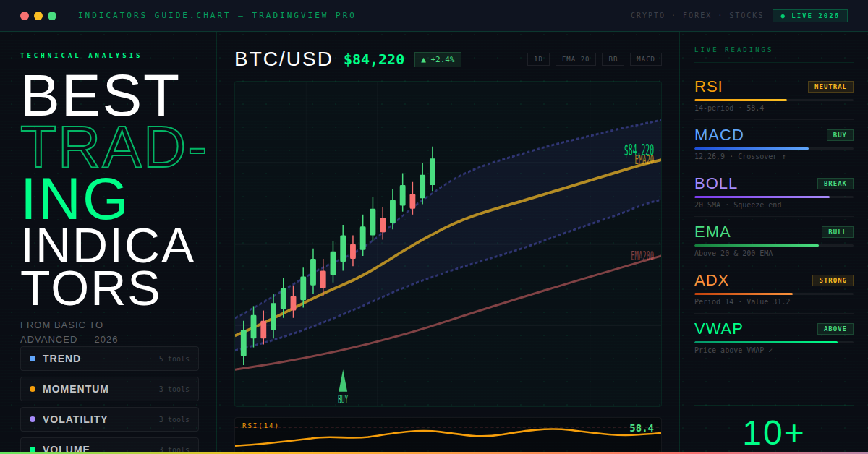
Task: Click the ABOVE badge on the VWAP reading
Action: tap(835, 329)
